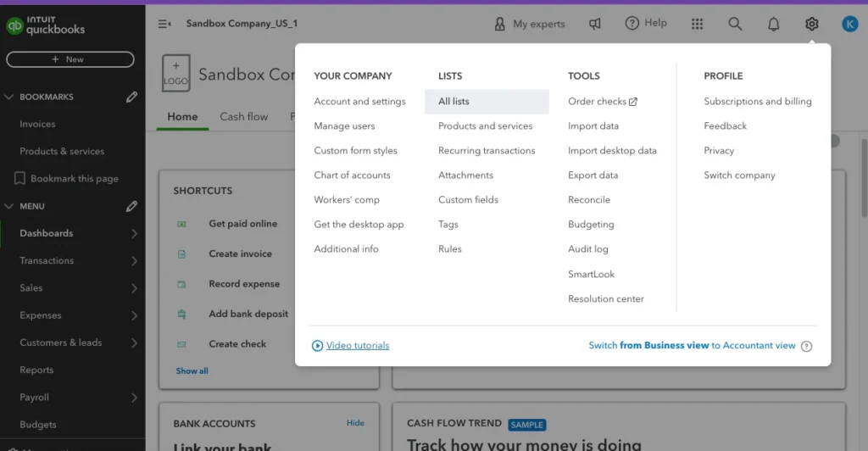Edit bookmarks with the pencil icon
This screenshot has width=868, height=451.
(x=131, y=97)
